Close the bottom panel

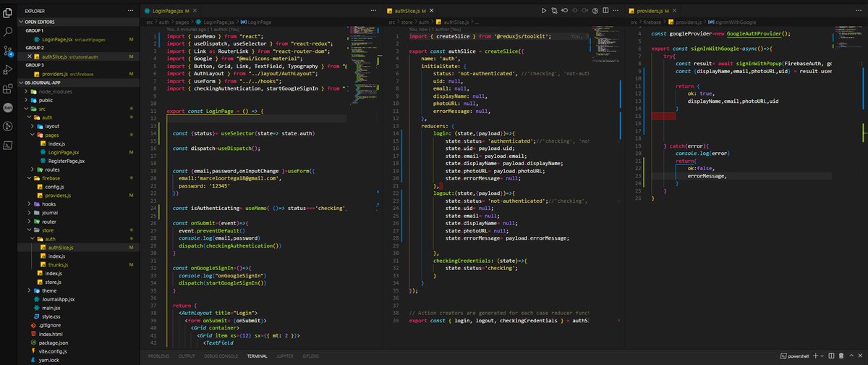coord(861,356)
